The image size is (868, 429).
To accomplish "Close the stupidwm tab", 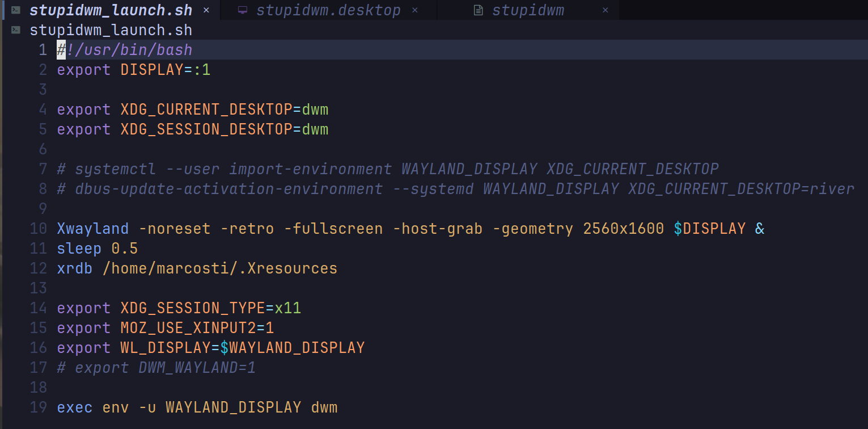I will tap(606, 10).
